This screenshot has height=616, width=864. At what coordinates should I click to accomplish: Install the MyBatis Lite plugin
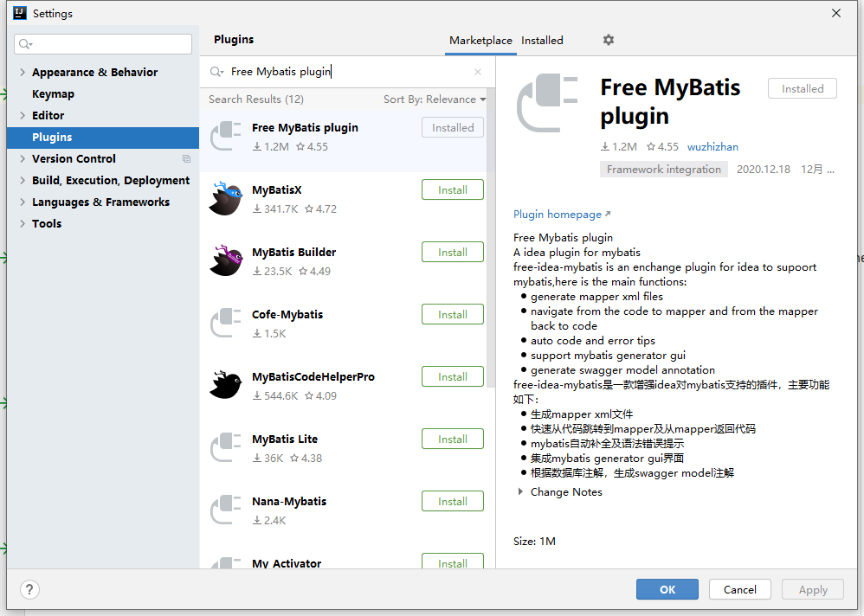tap(453, 439)
